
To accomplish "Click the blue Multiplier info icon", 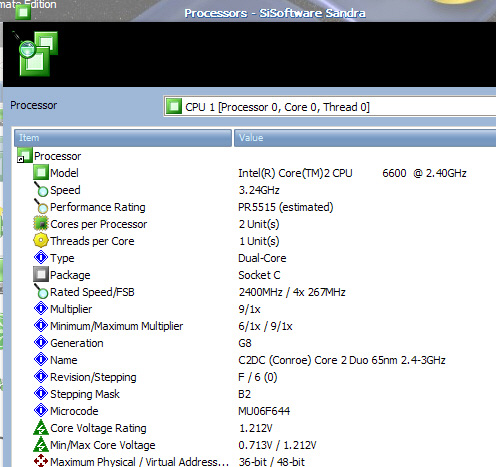I will point(41,309).
